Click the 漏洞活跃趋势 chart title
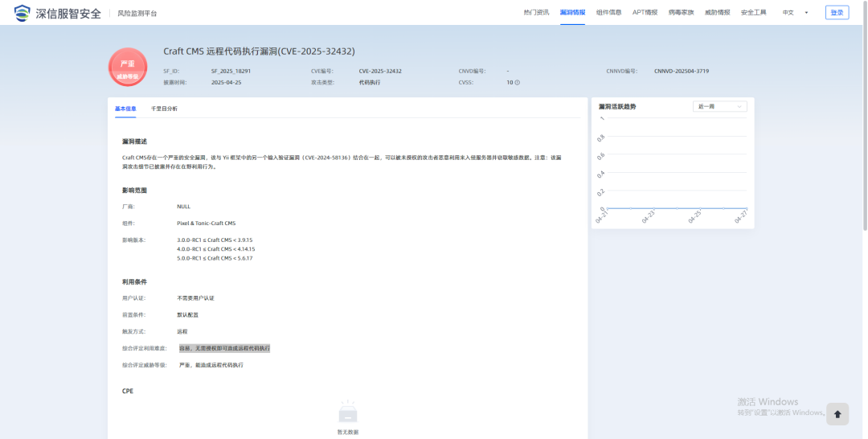The image size is (868, 439). click(x=617, y=106)
